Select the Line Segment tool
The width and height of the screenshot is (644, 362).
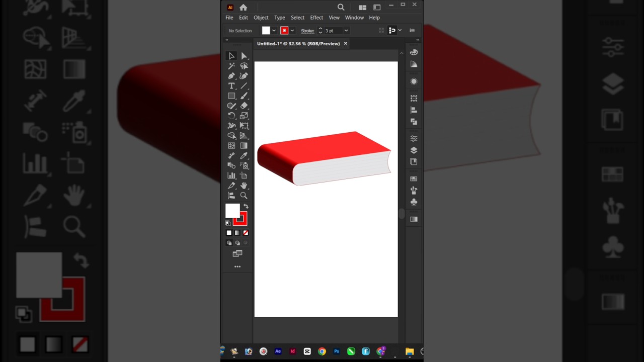[x=244, y=86]
